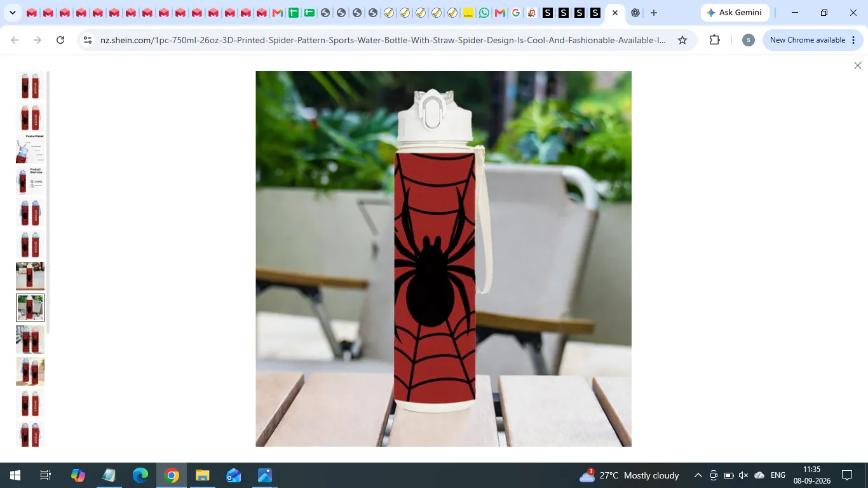Switch to the yellow icon tab
The width and height of the screenshot is (868, 488).
(x=468, y=13)
